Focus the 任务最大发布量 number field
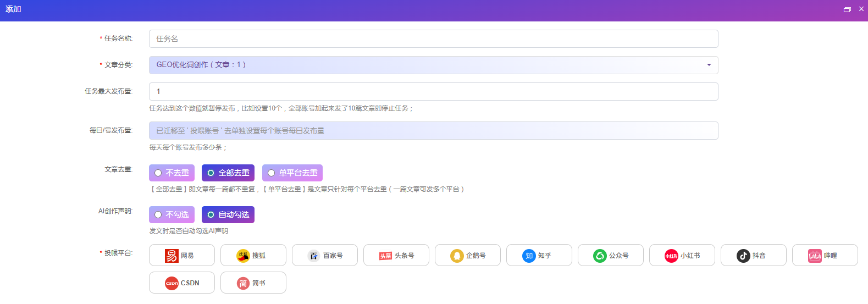This screenshot has width=868, height=304. [x=433, y=92]
